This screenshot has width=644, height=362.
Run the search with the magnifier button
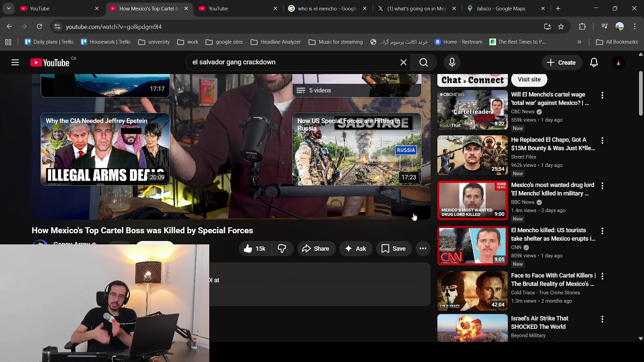point(424,62)
